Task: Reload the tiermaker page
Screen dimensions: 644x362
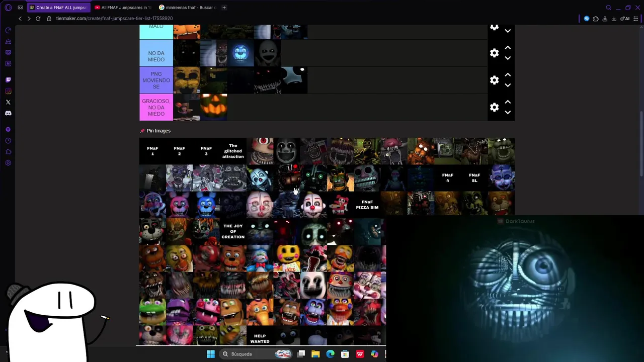Action: click(x=38, y=19)
